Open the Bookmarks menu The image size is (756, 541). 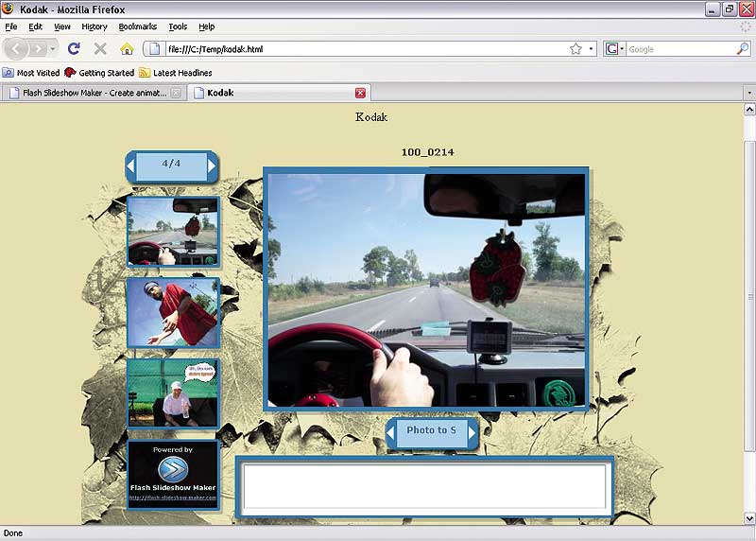click(137, 26)
